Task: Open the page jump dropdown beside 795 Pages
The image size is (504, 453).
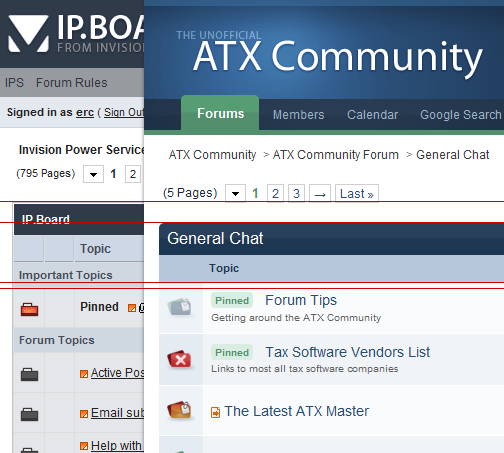Action: pyautogui.click(x=93, y=174)
